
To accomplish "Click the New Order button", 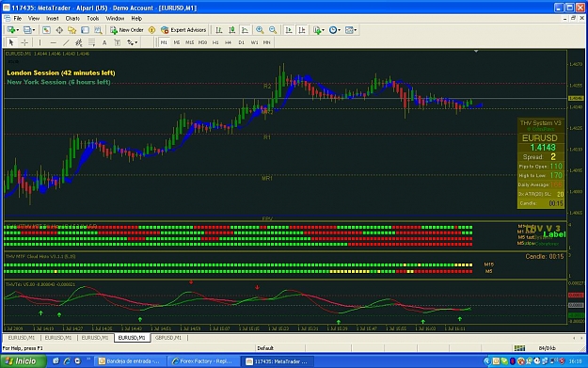I will [127, 30].
